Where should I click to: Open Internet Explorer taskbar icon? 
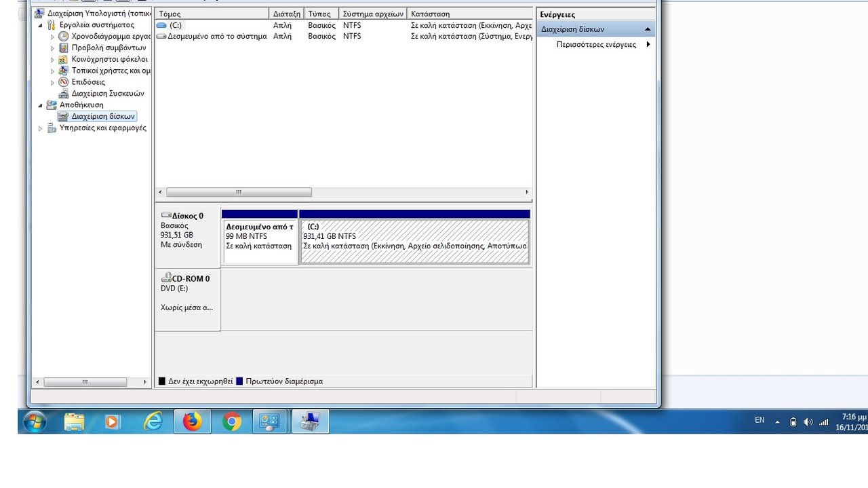(x=154, y=422)
